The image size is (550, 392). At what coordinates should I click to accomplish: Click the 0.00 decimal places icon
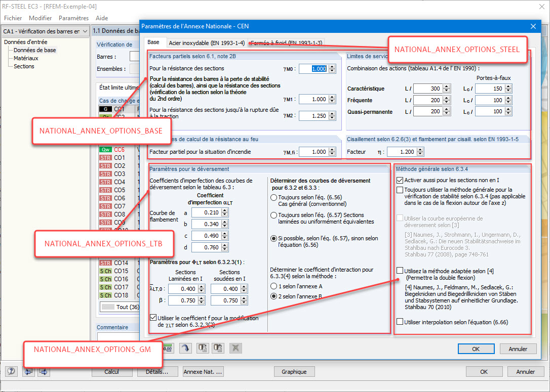[168, 348]
